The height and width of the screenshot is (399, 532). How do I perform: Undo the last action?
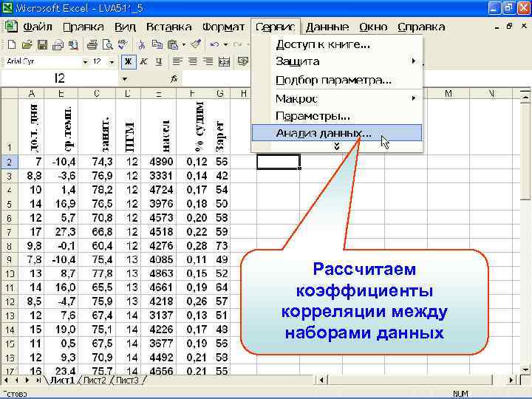[x=214, y=44]
